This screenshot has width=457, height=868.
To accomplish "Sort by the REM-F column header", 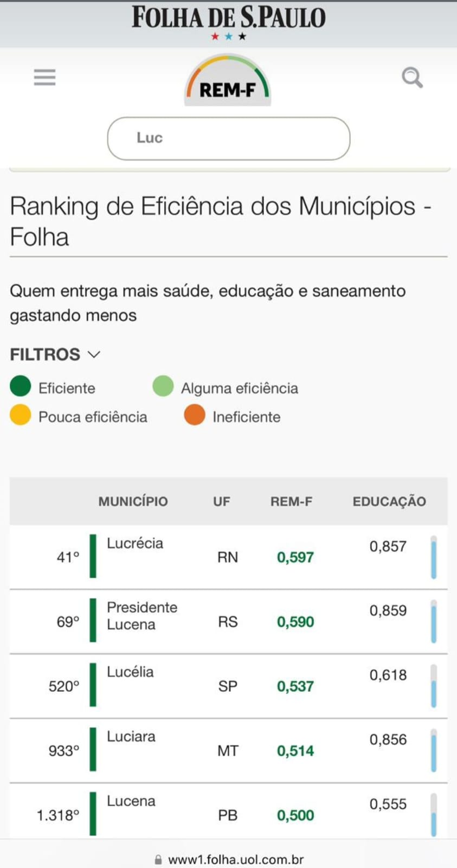I will [291, 501].
